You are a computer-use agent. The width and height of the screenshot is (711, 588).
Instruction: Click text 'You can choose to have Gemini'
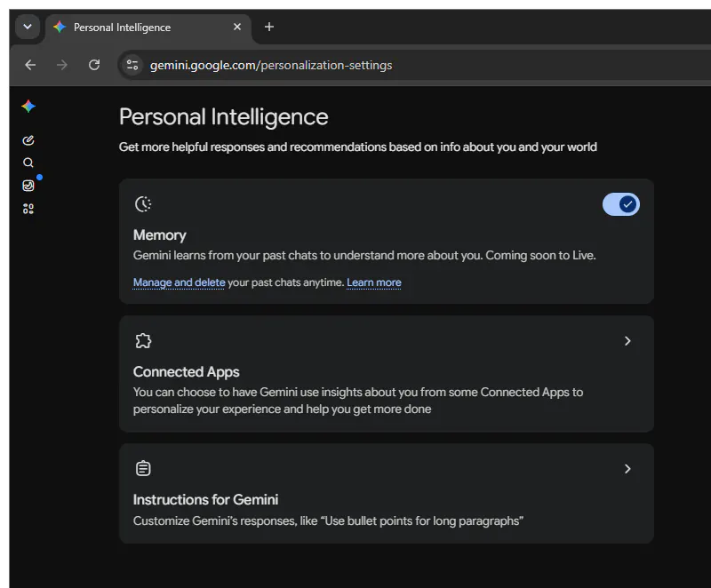click(x=215, y=392)
